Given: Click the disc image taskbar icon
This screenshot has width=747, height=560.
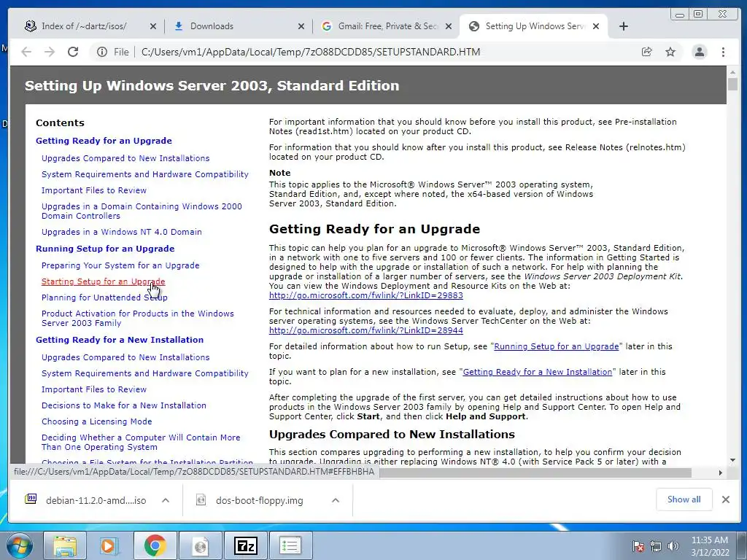Looking at the screenshot, I should (x=201, y=545).
